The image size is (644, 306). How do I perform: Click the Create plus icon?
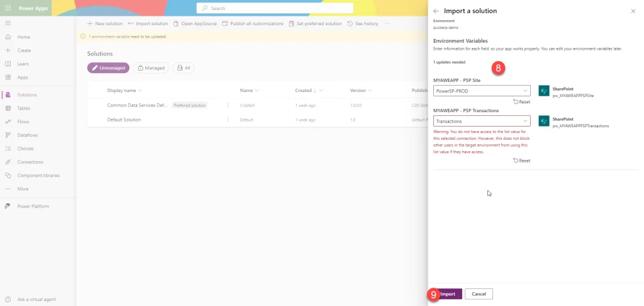[8, 50]
